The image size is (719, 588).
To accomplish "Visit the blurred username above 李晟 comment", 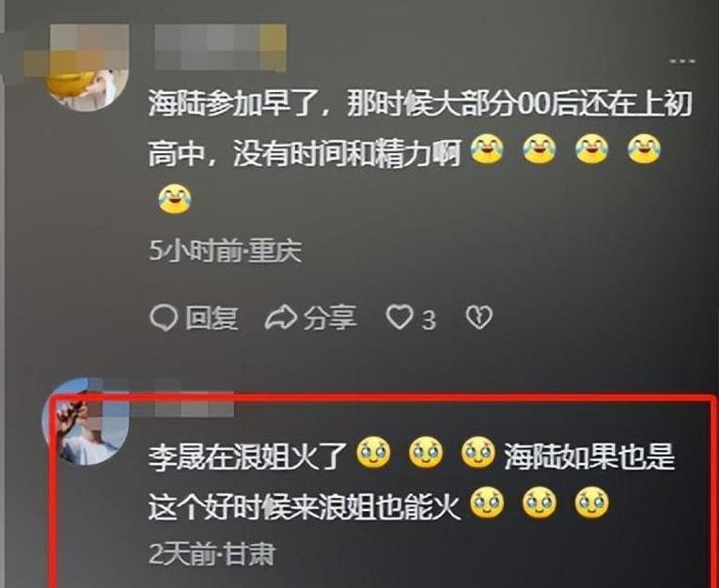I will coord(195,398).
